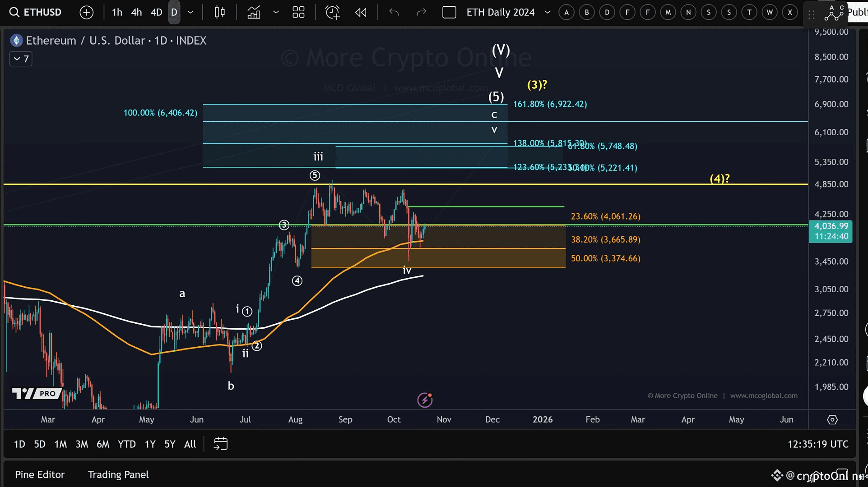
Task: Click the undo arrow
Action: click(x=394, y=12)
